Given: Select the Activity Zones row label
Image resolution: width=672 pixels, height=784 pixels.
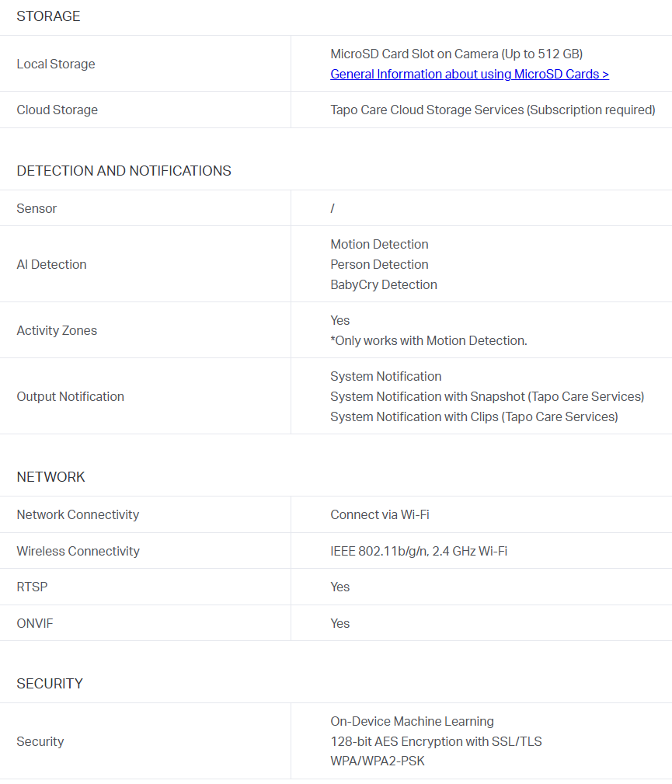Looking at the screenshot, I should tap(57, 330).
